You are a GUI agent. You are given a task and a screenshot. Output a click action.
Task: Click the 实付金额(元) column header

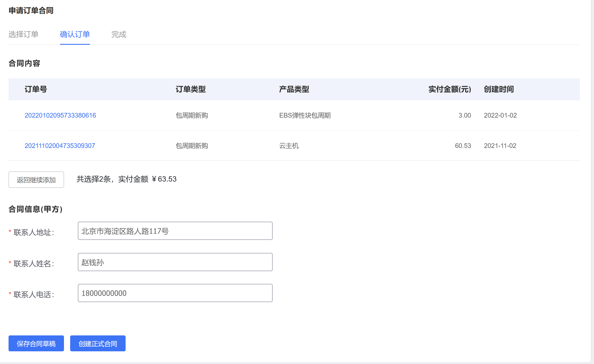point(450,89)
